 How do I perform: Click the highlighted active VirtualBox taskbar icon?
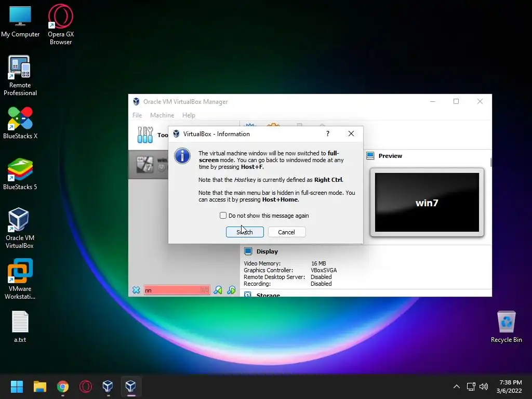[x=131, y=387]
